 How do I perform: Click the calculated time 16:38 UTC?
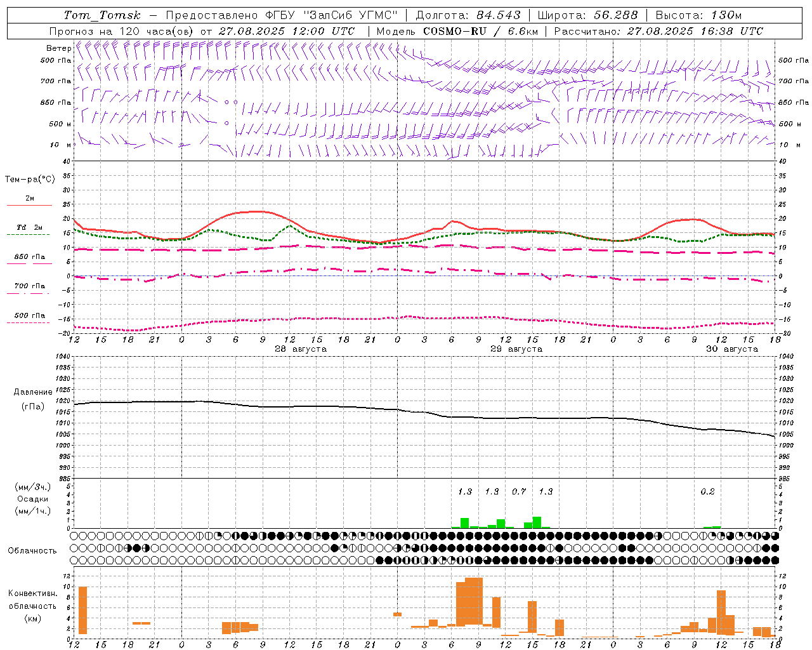tap(732, 31)
